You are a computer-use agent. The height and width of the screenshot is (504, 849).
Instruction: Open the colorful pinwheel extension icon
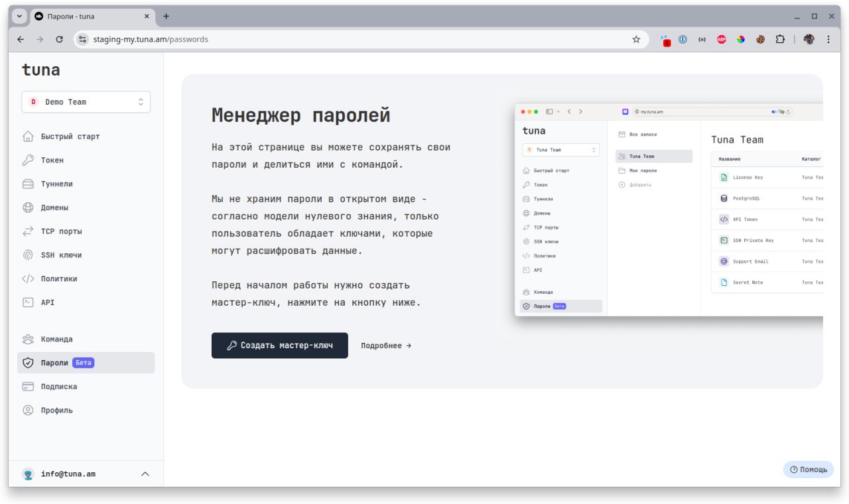(741, 39)
